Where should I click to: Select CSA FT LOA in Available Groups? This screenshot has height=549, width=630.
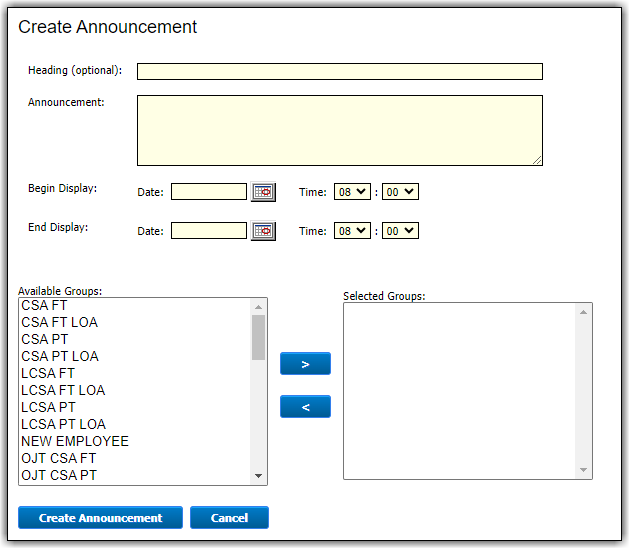(x=60, y=323)
